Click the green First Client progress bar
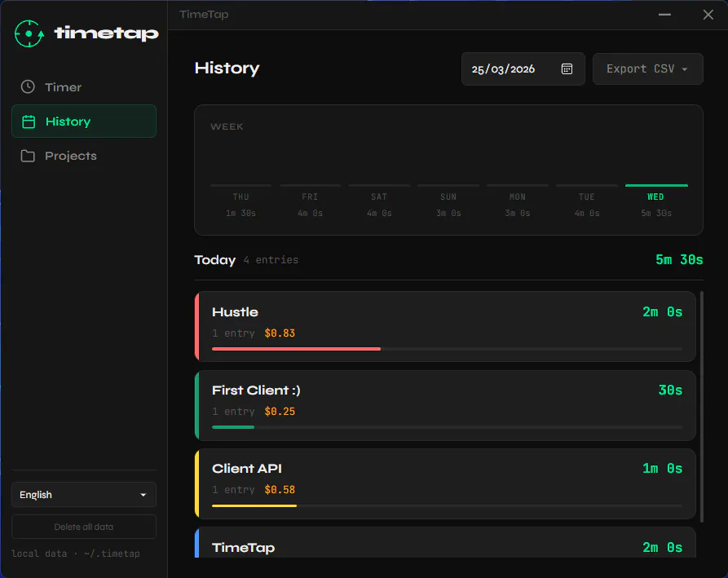Viewport: 728px width, 578px height. pyautogui.click(x=233, y=427)
